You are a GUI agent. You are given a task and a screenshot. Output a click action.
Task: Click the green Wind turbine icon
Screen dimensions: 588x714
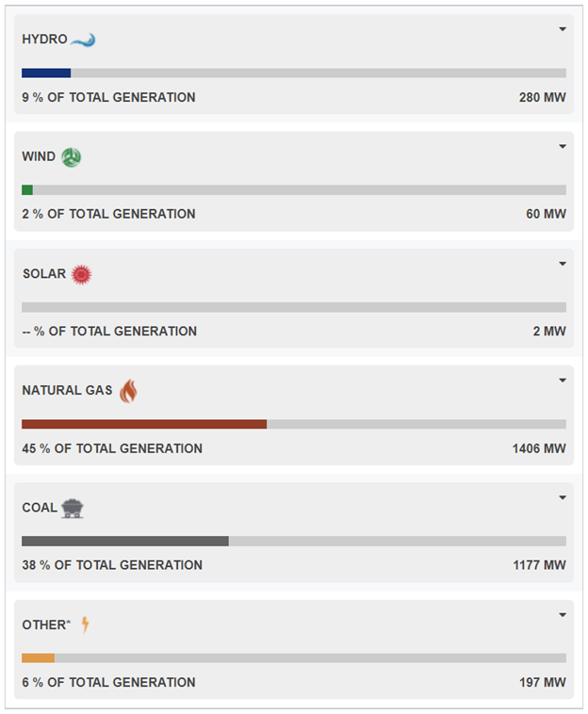pos(72,157)
